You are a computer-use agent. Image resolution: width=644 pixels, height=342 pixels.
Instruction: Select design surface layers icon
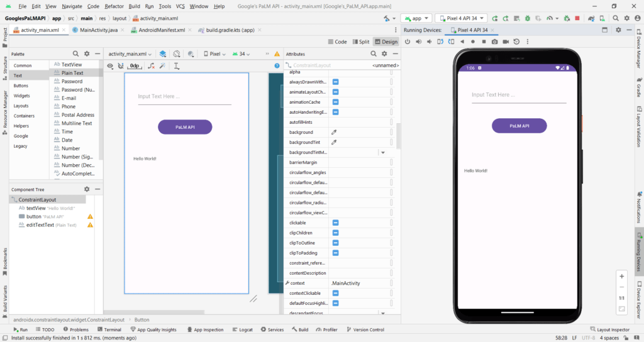coord(163,54)
